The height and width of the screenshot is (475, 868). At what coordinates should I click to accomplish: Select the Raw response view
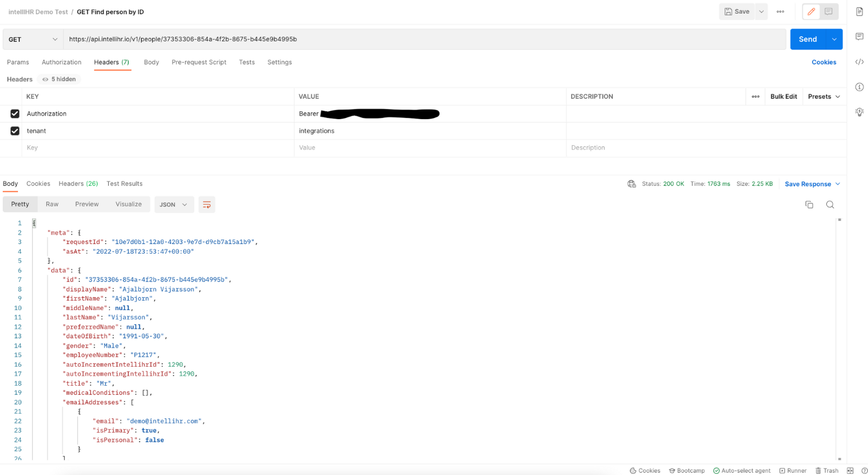(x=52, y=204)
